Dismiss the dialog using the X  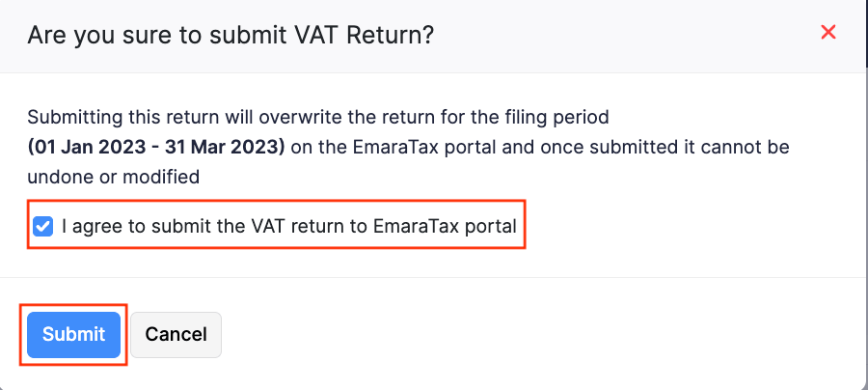(827, 33)
